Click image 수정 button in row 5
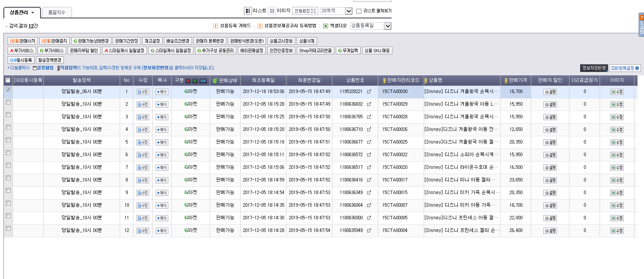The image size is (644, 279). point(617,142)
